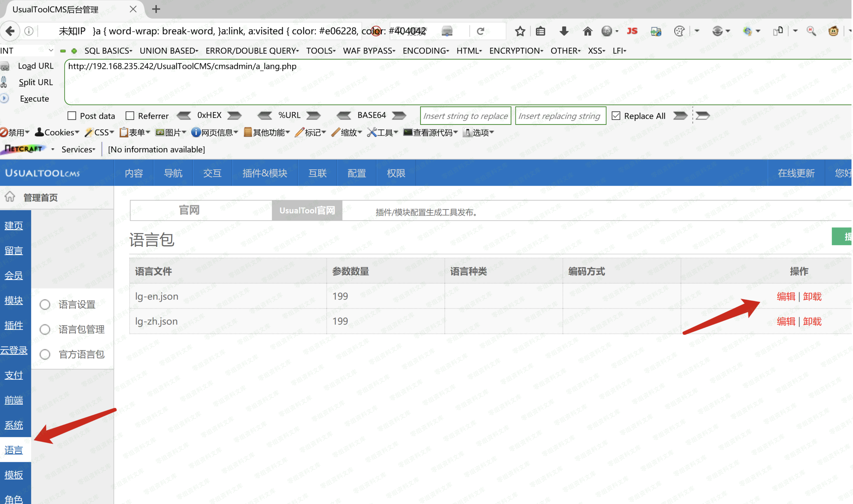Expand the SQL BASICS dropdown
Screen dimensions: 853x504
point(108,51)
